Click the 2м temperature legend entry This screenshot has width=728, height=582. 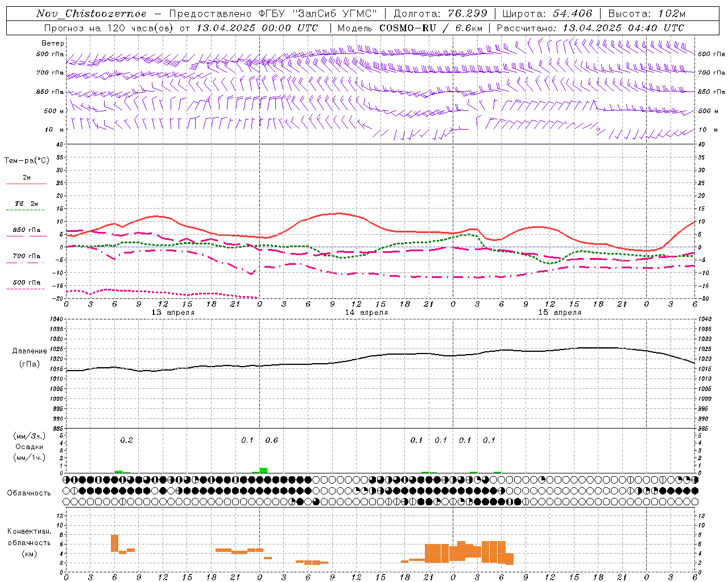point(26,178)
